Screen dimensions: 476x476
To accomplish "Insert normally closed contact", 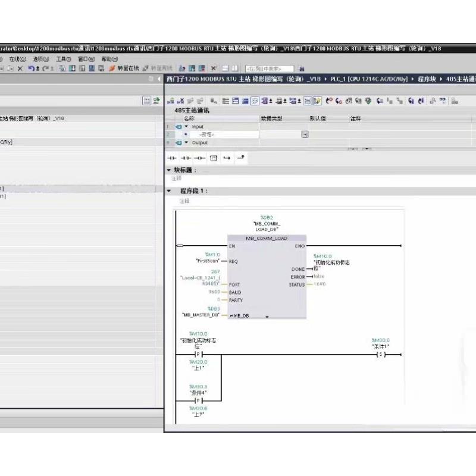I will pos(186,158).
